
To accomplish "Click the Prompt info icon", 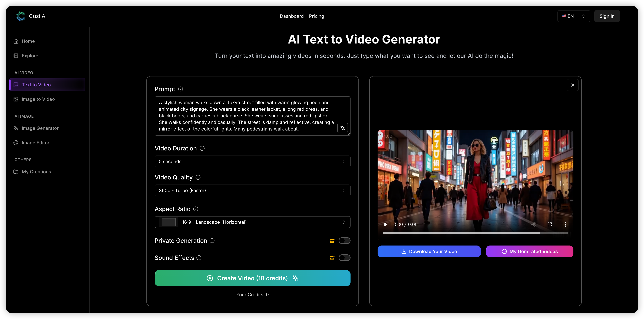I will click(x=181, y=89).
